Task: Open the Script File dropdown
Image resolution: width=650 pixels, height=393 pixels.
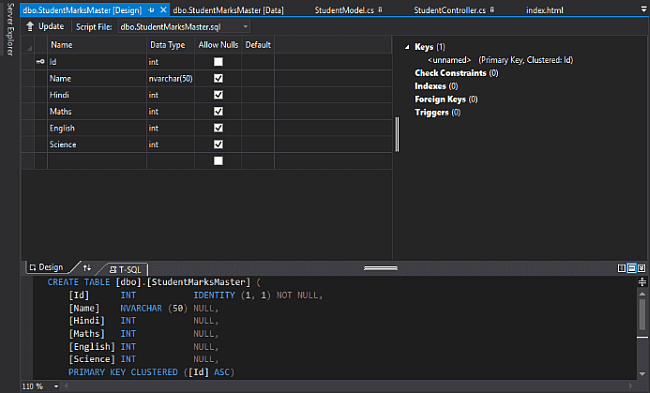Action: [x=245, y=27]
